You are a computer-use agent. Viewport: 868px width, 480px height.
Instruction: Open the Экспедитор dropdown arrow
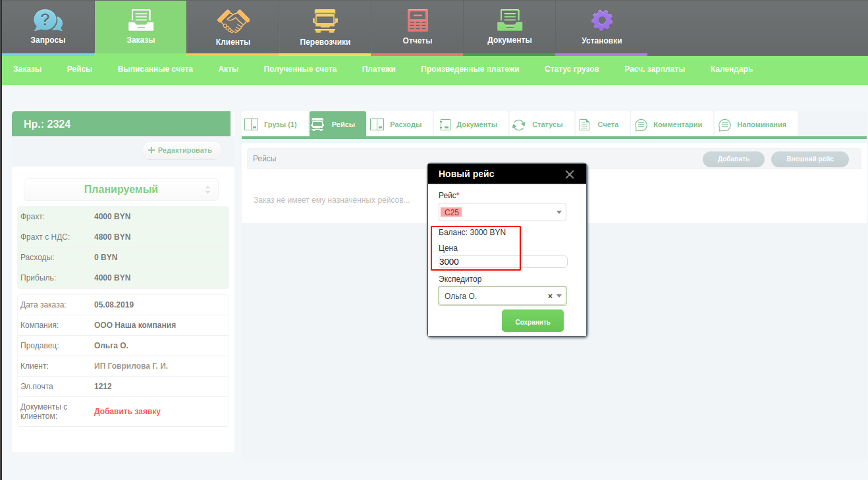click(559, 296)
